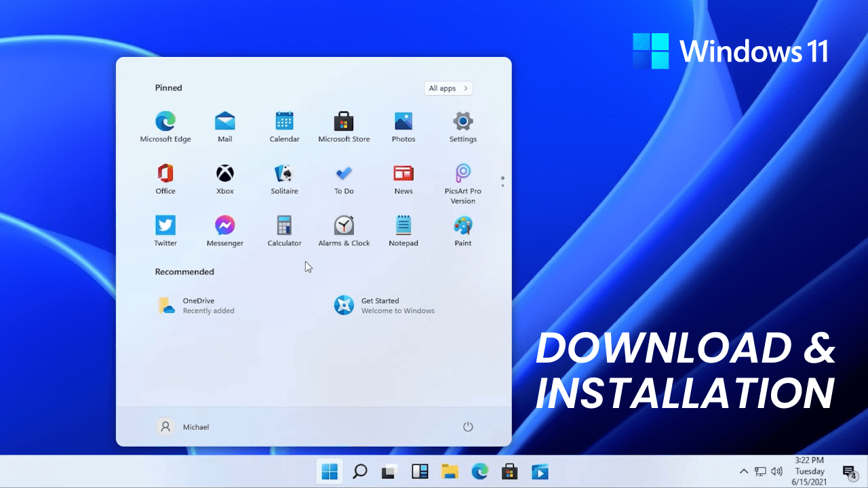Open the volume control in system tray
Screen dimensions: 868x488
click(777, 471)
